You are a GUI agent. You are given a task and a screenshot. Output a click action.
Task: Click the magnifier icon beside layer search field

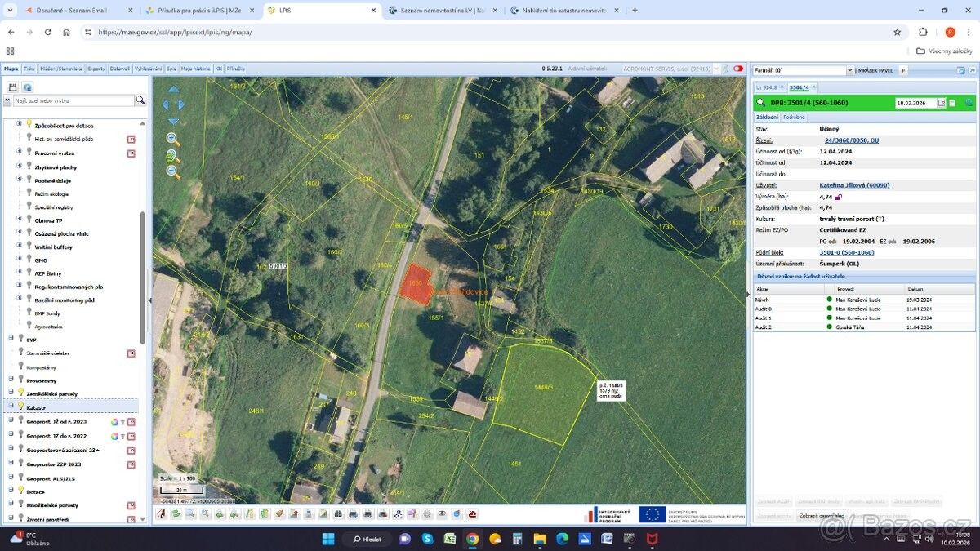140,100
